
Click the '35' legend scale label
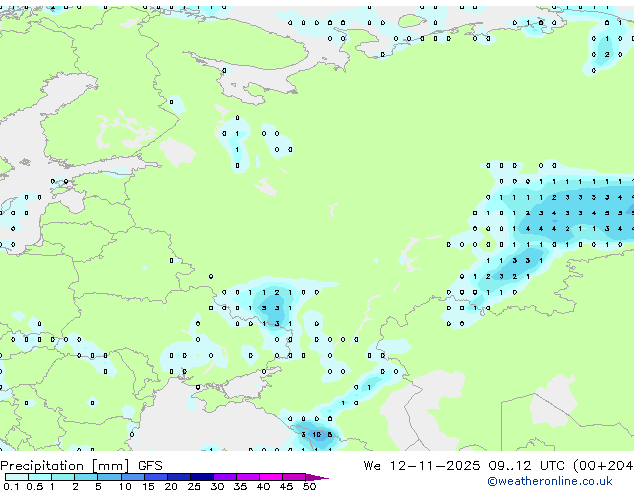tap(241, 486)
